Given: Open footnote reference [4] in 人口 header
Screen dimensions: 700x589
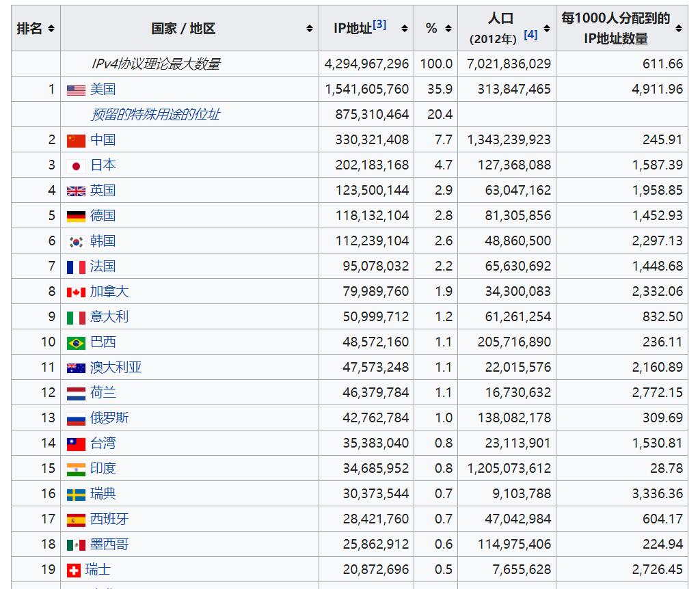Looking at the screenshot, I should [x=530, y=35].
